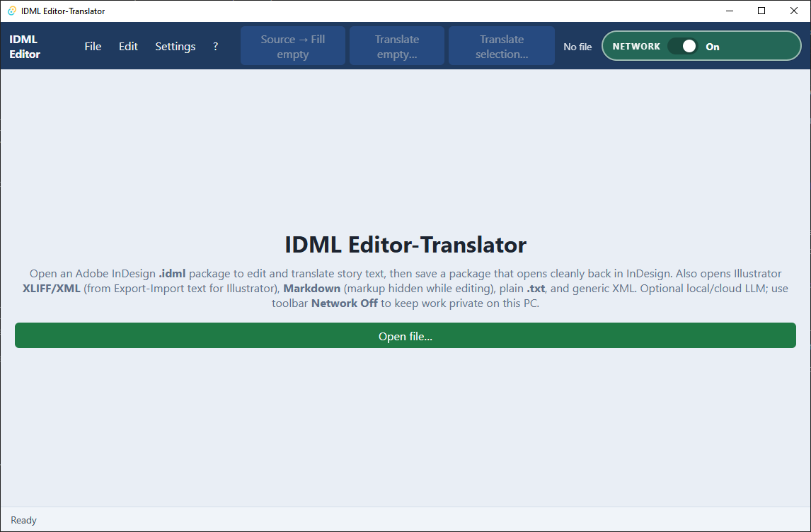Click the app icon in title bar
Viewport: 811px width, 532px height.
pyautogui.click(x=12, y=11)
